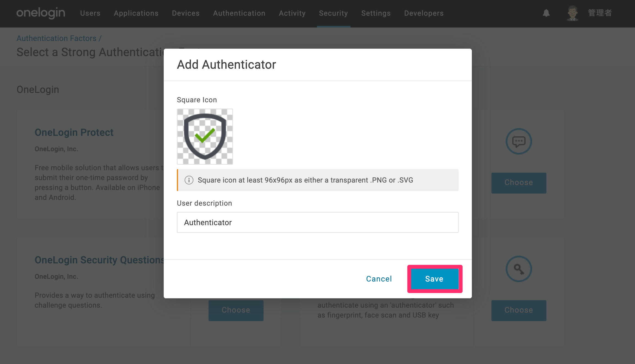Save the new authenticator
The image size is (635, 364).
(x=435, y=279)
